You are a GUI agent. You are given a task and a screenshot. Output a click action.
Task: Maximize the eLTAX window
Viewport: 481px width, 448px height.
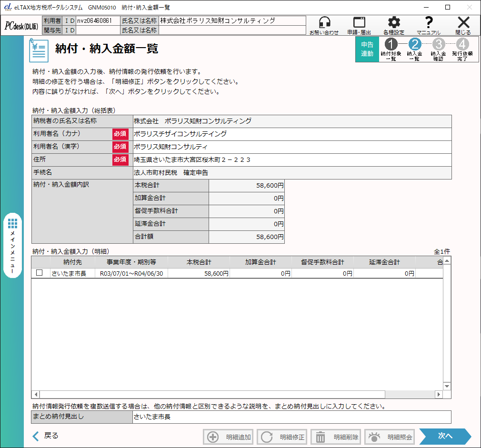448,7
